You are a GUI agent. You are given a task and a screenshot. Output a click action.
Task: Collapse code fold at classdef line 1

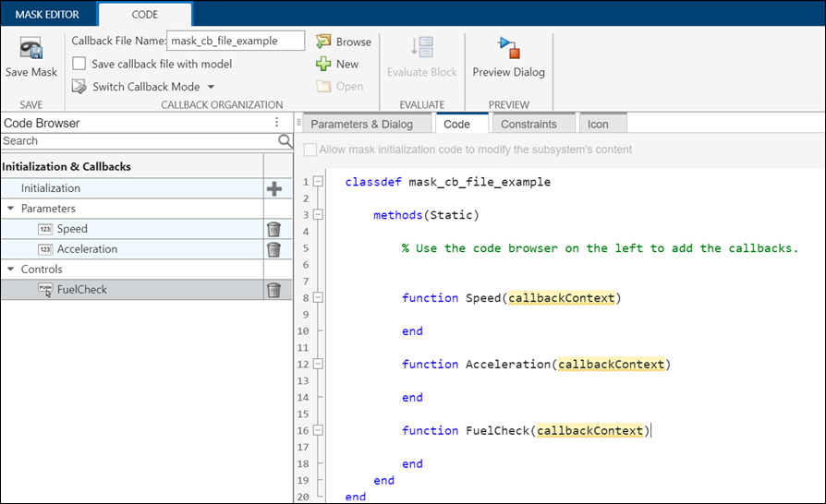click(x=318, y=182)
